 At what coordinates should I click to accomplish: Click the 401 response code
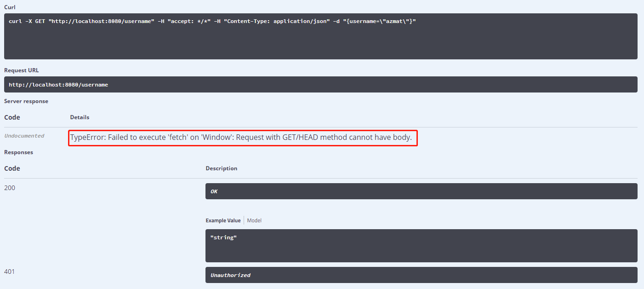coord(10,272)
